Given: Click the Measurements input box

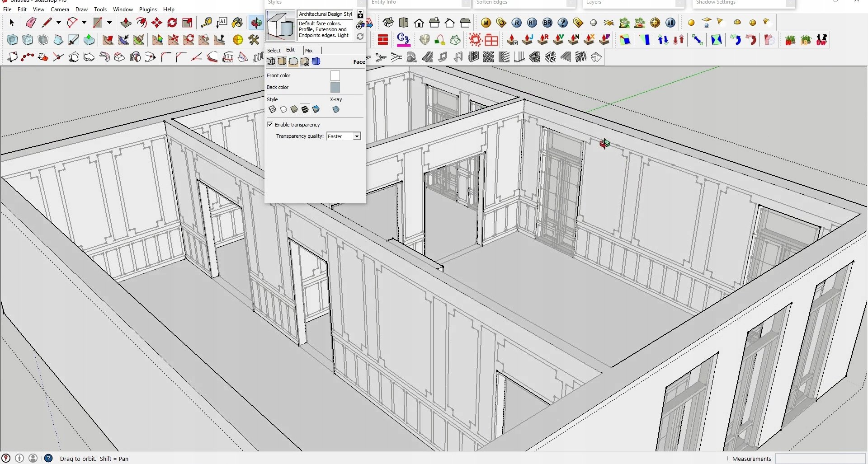Looking at the screenshot, I should [820, 459].
